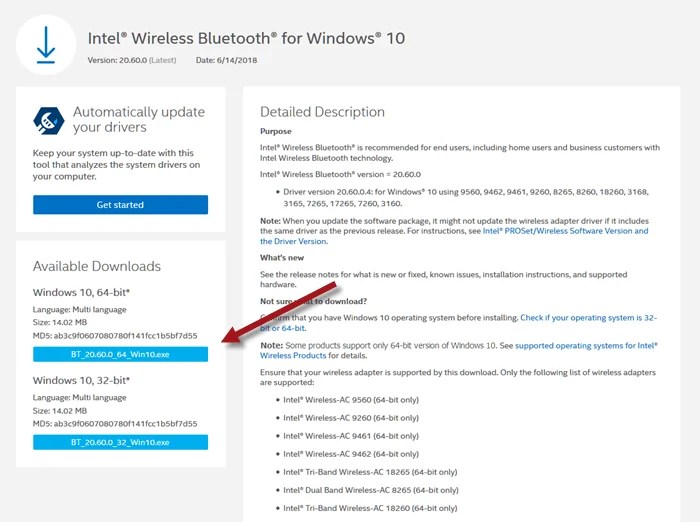Open Intel PROSet/Wireless Software Version link

454,236
